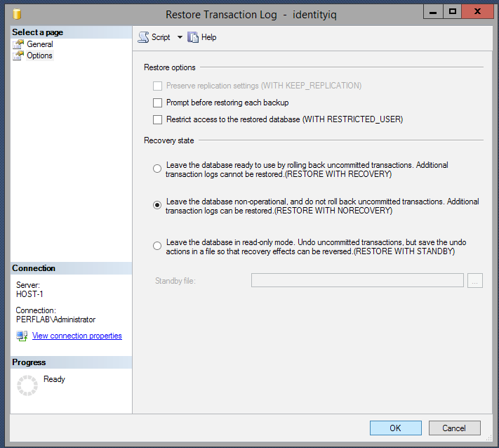Screen dimensions: 499x448
Task: Click the Ready status text
Action: (x=55, y=379)
